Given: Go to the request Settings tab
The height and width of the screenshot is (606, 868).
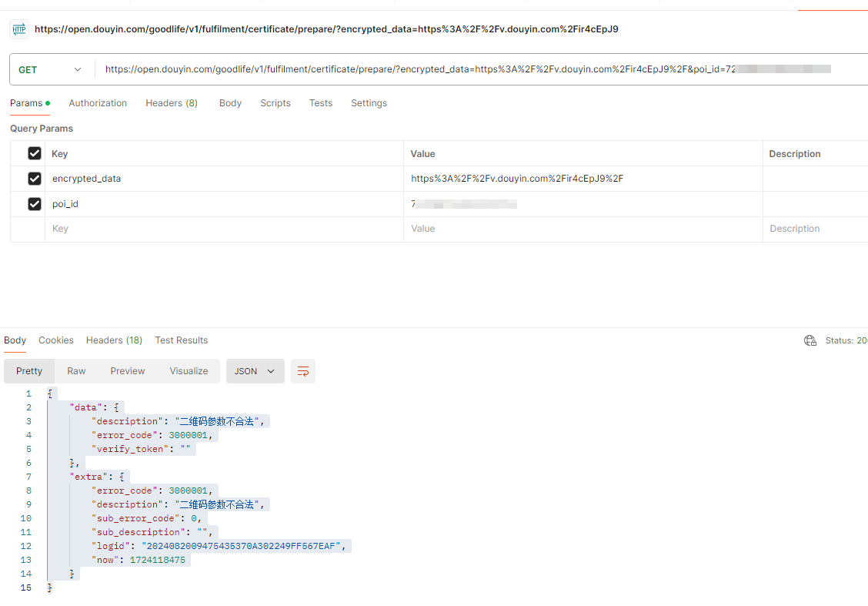Looking at the screenshot, I should click(x=369, y=103).
